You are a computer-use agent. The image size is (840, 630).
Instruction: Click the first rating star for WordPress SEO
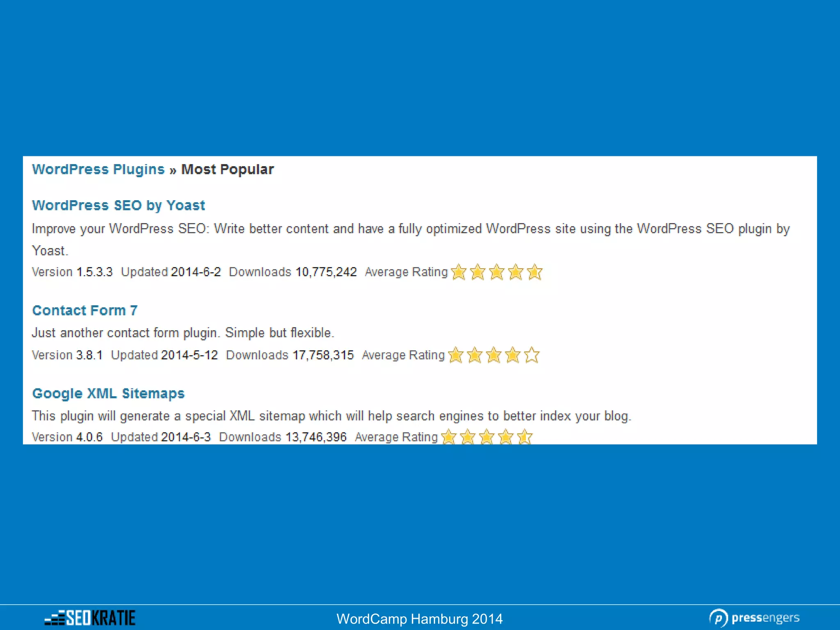click(459, 272)
